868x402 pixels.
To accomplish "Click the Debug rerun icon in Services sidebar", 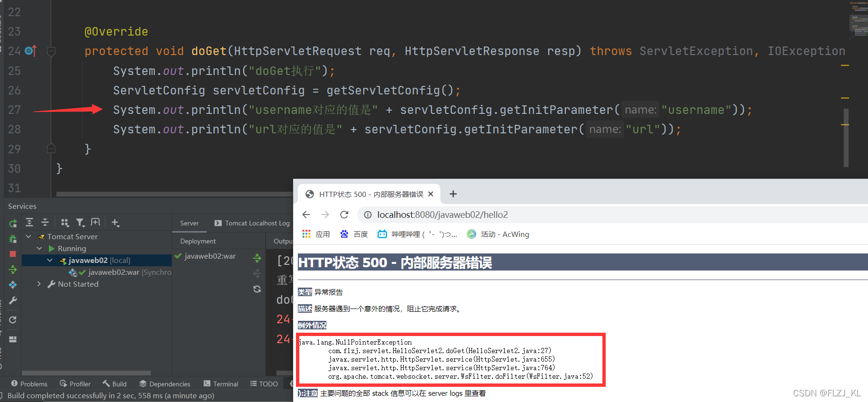I will 13,239.
